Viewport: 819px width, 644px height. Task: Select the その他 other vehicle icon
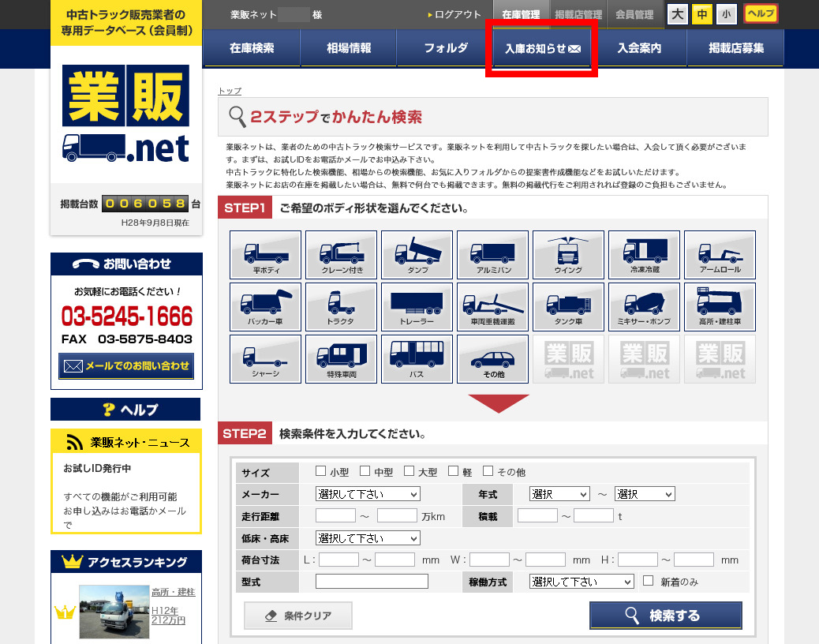tap(492, 359)
